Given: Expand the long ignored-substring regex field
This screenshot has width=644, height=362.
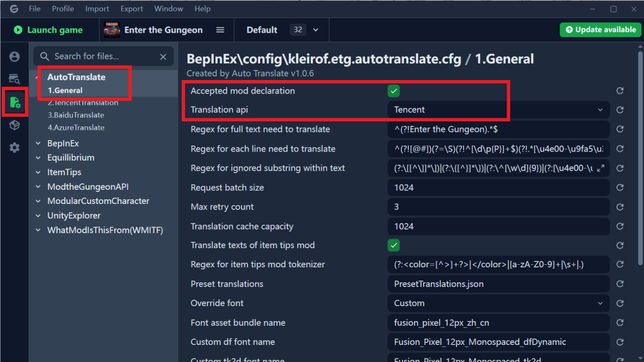Looking at the screenshot, I should coord(600,168).
